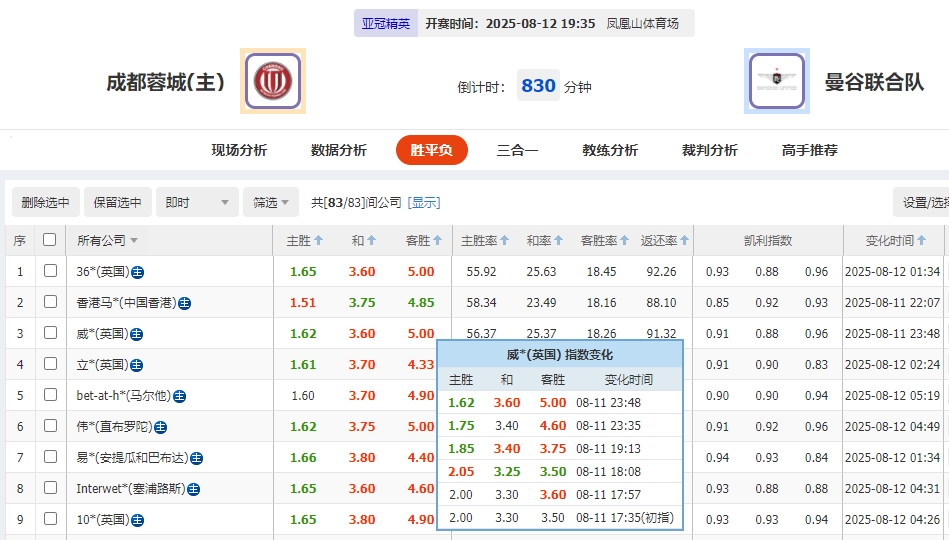Click the [显示] link
Image resolution: width=949 pixels, height=540 pixels.
pyautogui.click(x=424, y=202)
